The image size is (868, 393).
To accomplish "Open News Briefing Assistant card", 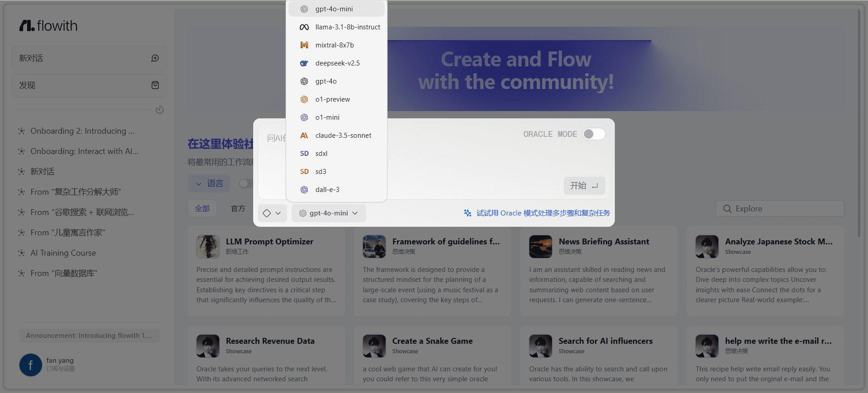I will (x=599, y=271).
